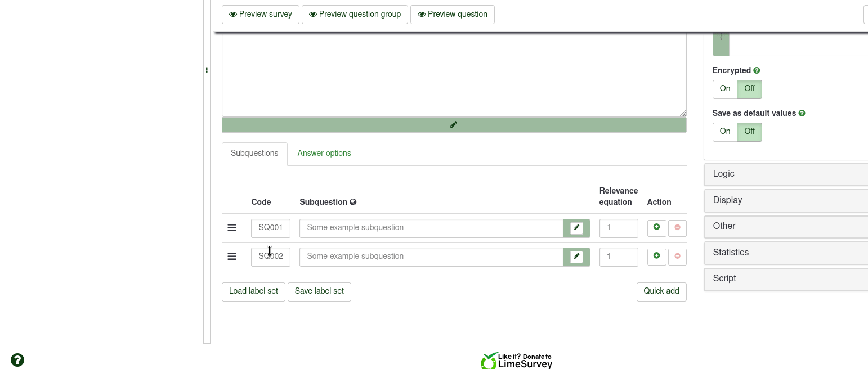Click the LimeSurvey donate logo
Image resolution: width=868 pixels, height=369 pixels.
click(x=516, y=361)
